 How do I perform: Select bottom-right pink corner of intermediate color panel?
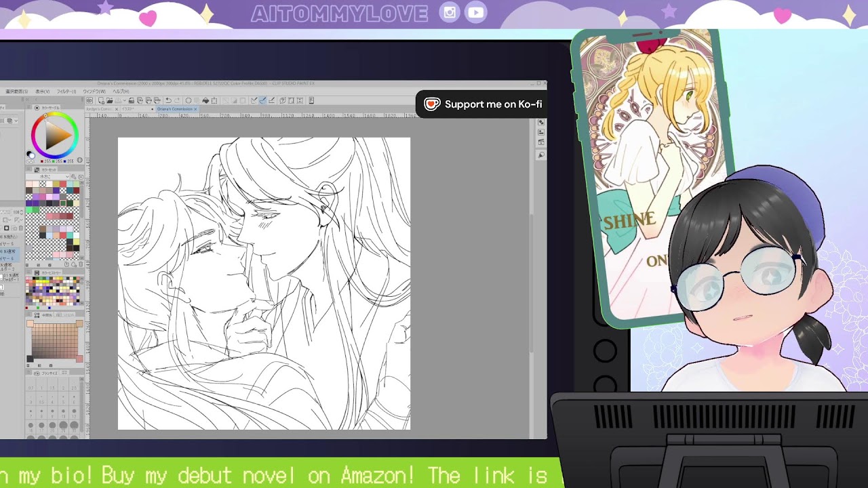(x=79, y=359)
